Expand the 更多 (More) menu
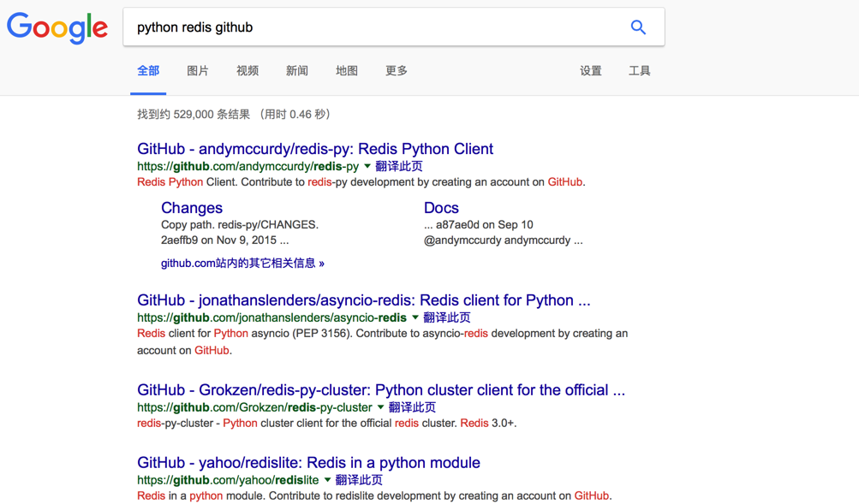The image size is (859, 504). click(396, 71)
